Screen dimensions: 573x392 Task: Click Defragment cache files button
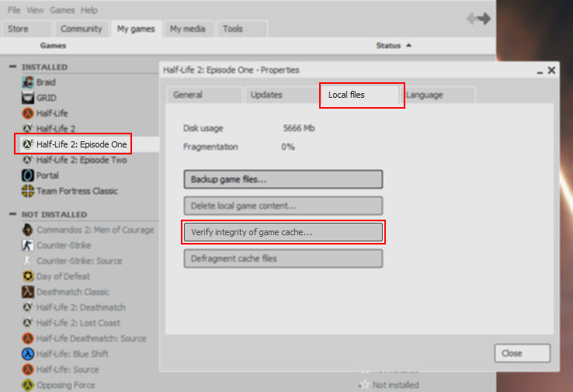[283, 258]
